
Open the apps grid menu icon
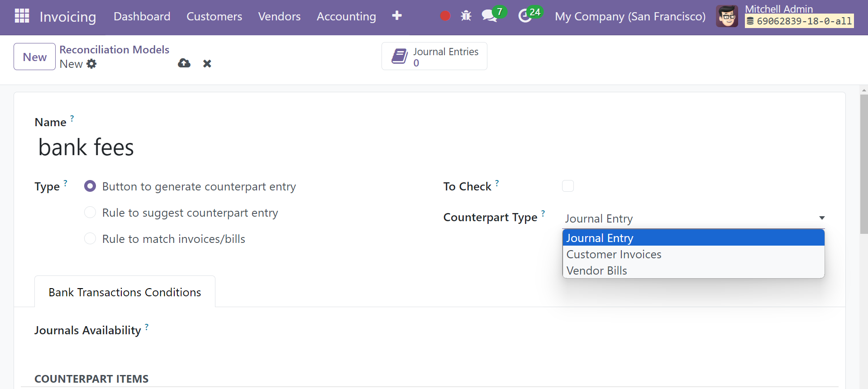pyautogui.click(x=22, y=16)
